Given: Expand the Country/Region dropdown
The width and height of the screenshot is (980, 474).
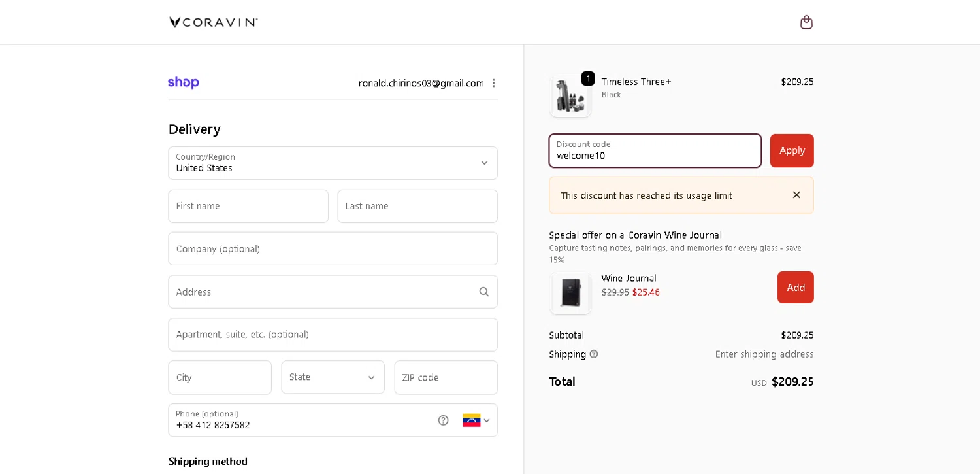Looking at the screenshot, I should (x=333, y=163).
